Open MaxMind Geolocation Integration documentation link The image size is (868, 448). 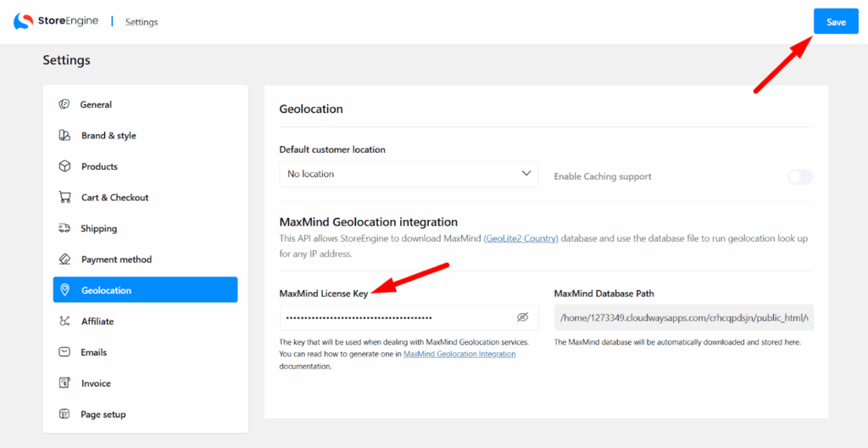point(459,354)
